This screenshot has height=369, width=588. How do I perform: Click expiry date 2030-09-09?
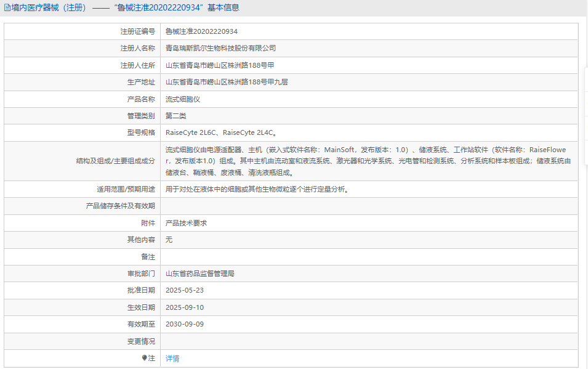(x=185, y=324)
